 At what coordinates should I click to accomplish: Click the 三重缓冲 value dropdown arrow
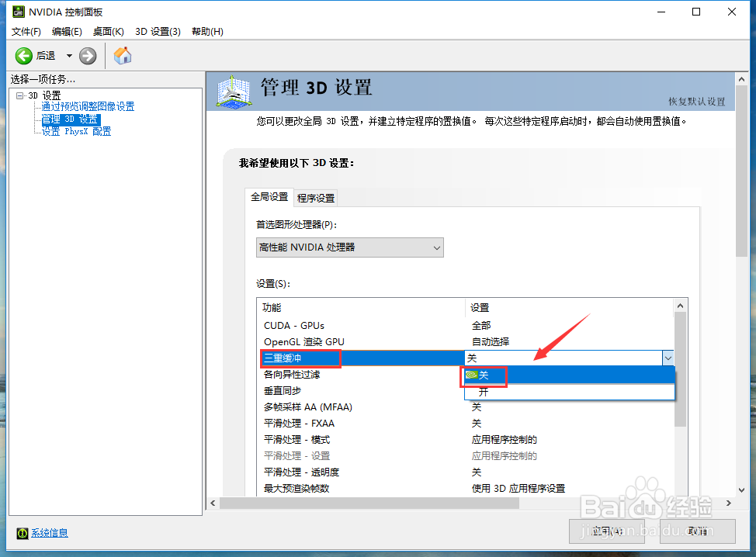pos(668,358)
